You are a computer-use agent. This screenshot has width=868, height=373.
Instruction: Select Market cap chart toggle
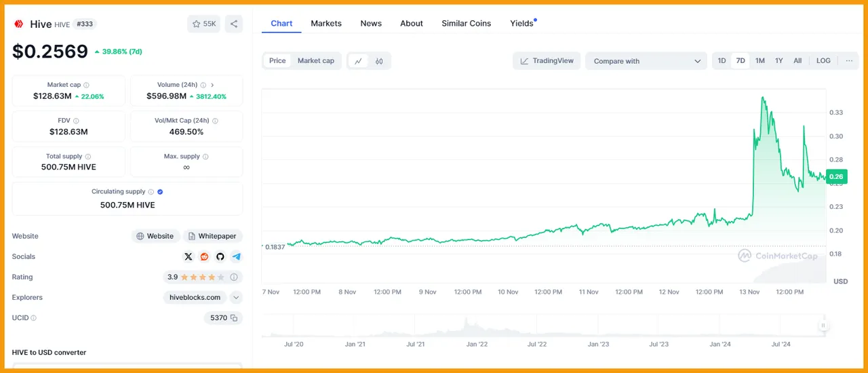tap(316, 61)
